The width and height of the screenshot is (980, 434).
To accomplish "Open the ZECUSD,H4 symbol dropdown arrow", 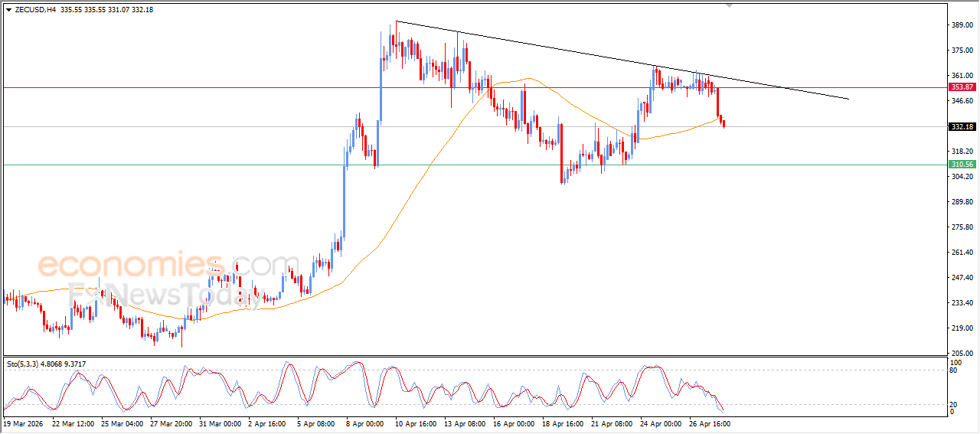I will (8, 10).
